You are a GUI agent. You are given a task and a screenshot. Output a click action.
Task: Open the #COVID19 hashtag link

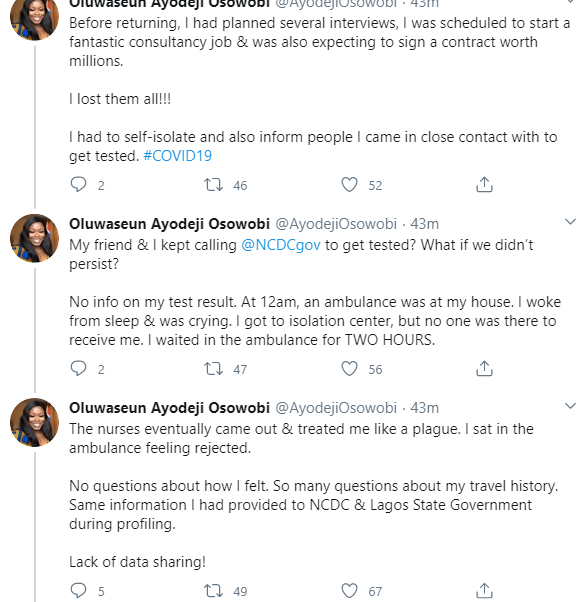coord(177,156)
